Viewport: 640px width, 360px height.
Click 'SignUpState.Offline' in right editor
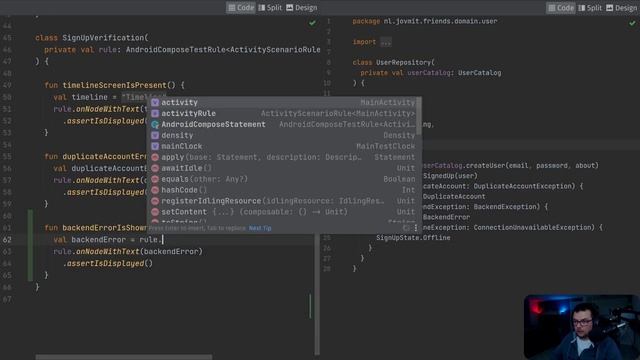pos(413,238)
